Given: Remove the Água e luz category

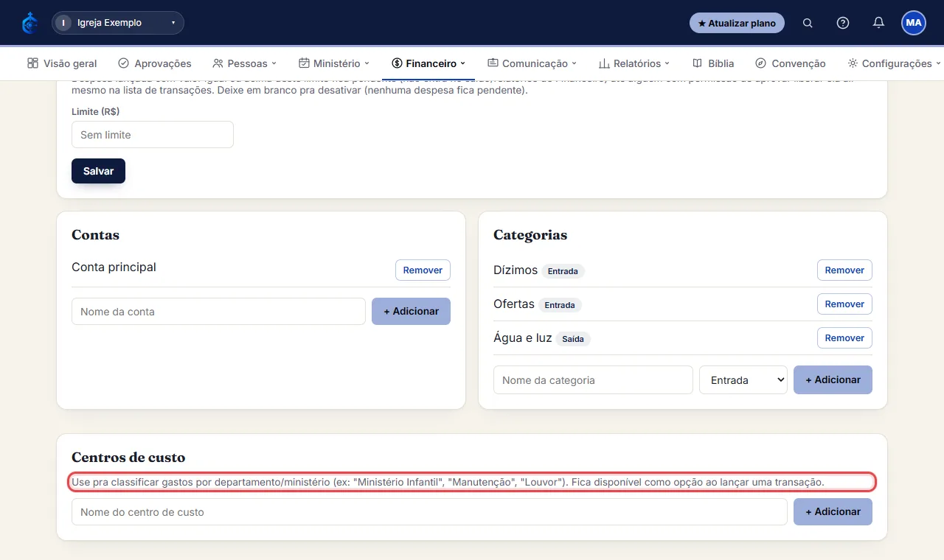Looking at the screenshot, I should 844,337.
